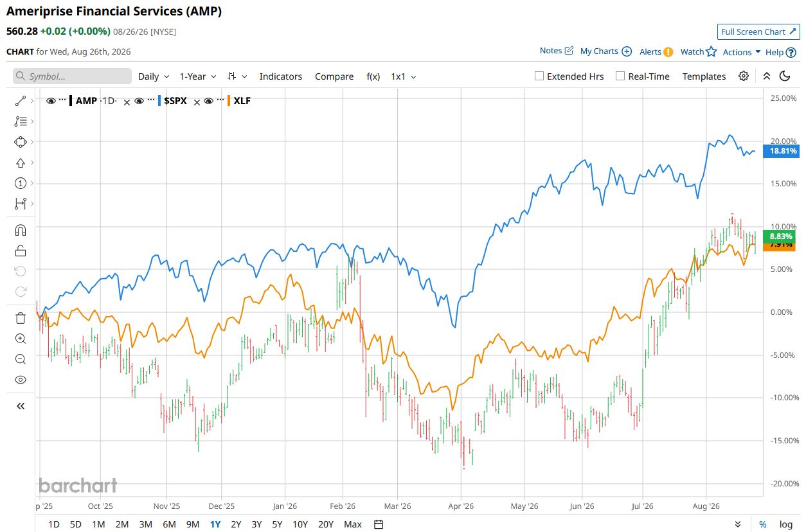Click the trash delete drawings icon

click(20, 317)
